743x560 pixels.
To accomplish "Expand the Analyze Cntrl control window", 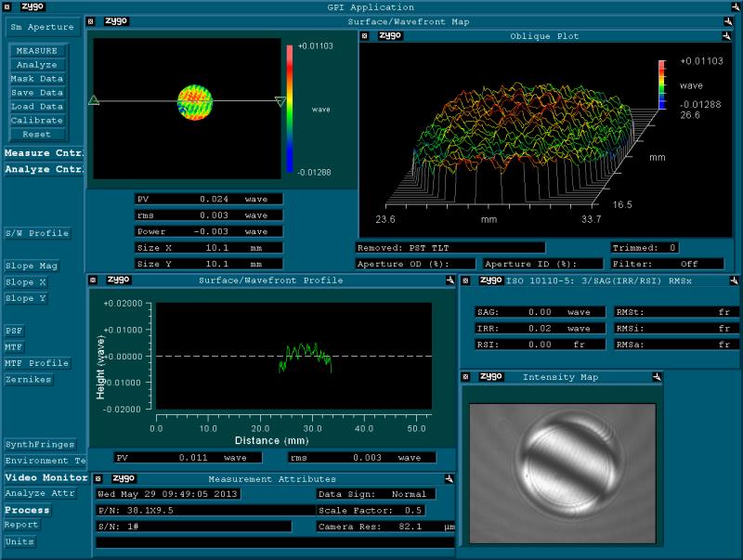I will point(44,169).
